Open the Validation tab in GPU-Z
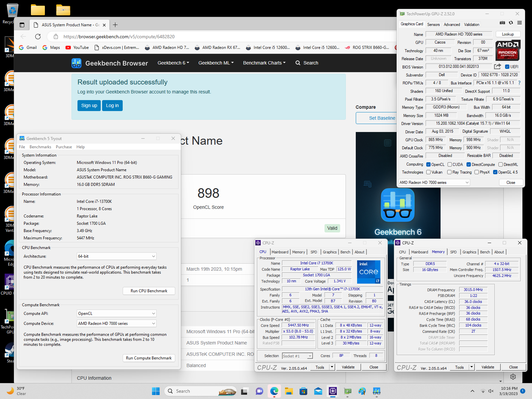 (471, 25)
